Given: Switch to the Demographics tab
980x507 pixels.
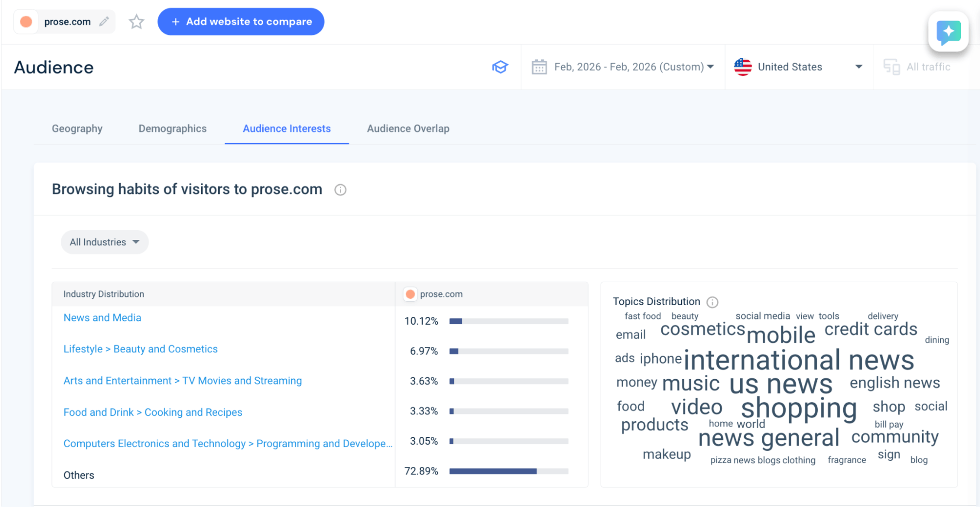Looking at the screenshot, I should pos(173,128).
